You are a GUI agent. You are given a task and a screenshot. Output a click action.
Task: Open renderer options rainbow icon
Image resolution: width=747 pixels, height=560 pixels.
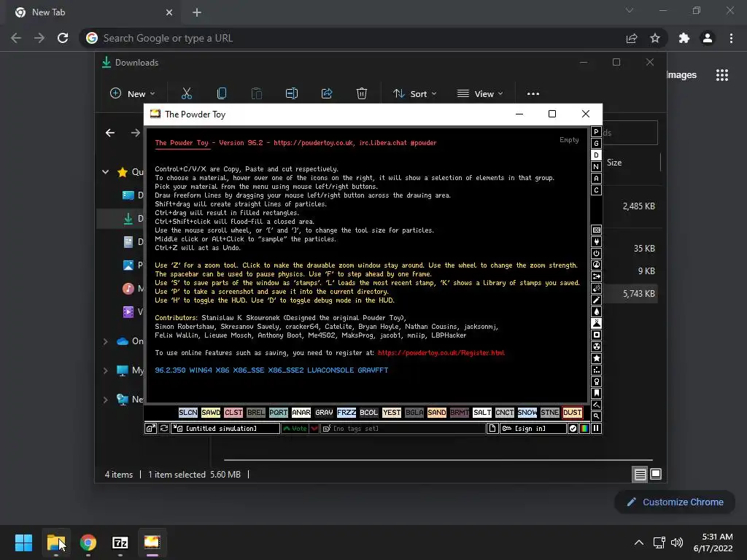click(584, 429)
